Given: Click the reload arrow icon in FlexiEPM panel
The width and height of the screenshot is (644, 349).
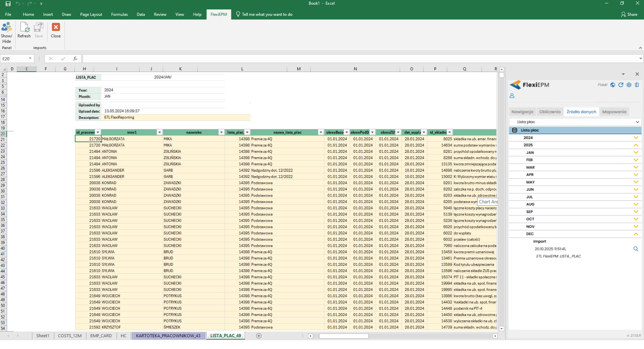Looking at the screenshot, I should click(621, 85).
